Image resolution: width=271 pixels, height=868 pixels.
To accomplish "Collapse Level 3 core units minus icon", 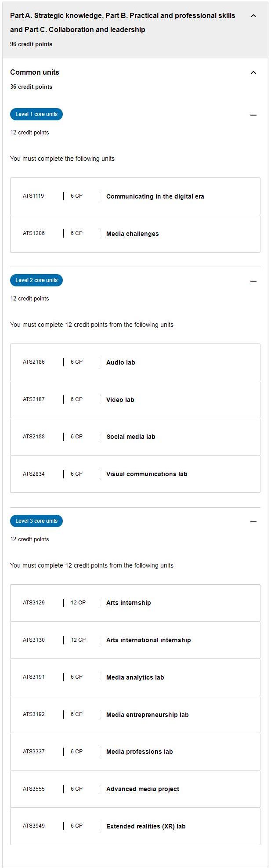I will coord(253,522).
